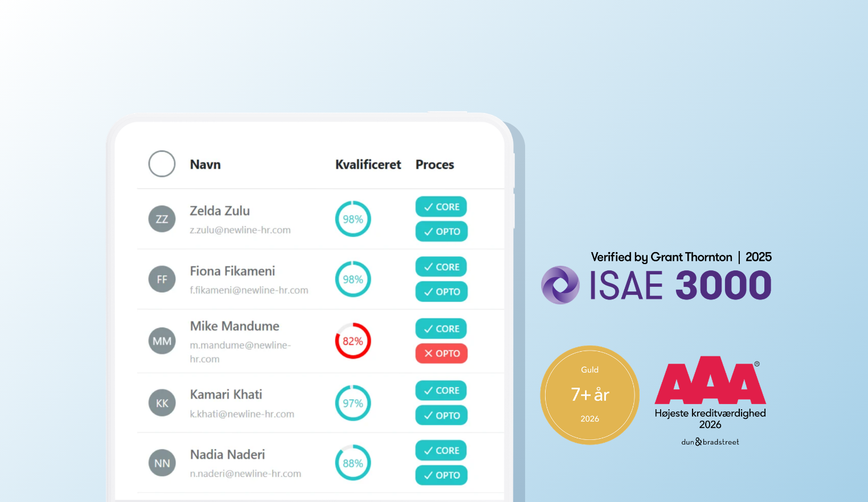Click Mike Mandume's red failed OPTO badge
This screenshot has height=502, width=868.
[441, 353]
